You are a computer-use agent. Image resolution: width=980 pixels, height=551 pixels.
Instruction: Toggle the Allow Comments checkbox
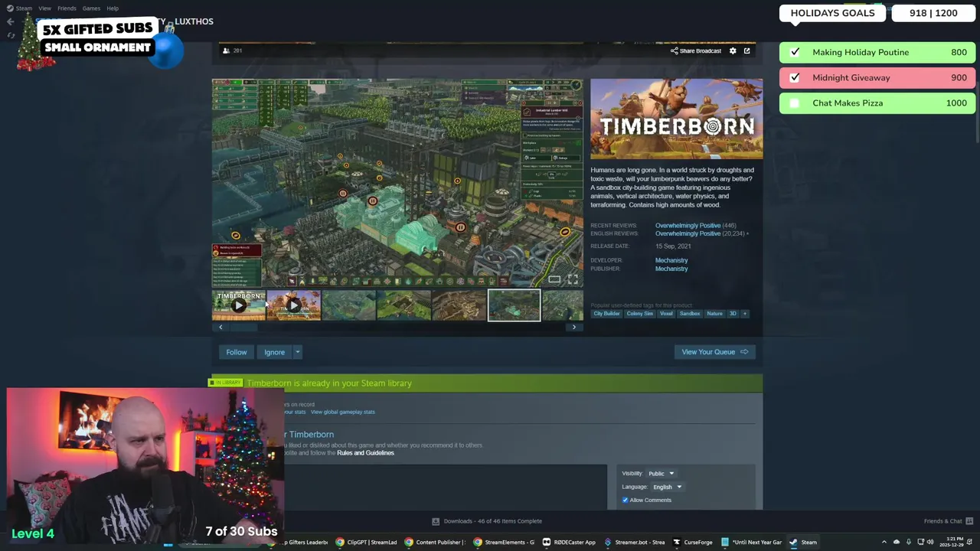pyautogui.click(x=625, y=500)
